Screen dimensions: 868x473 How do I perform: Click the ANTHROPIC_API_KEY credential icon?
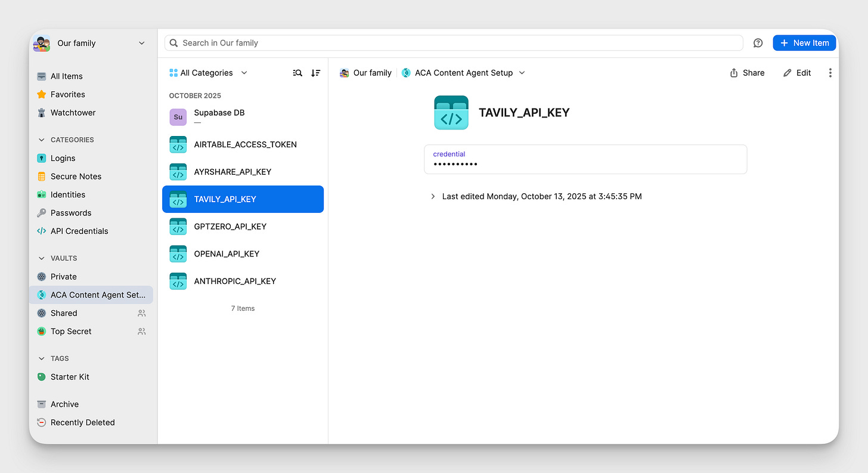(x=178, y=281)
